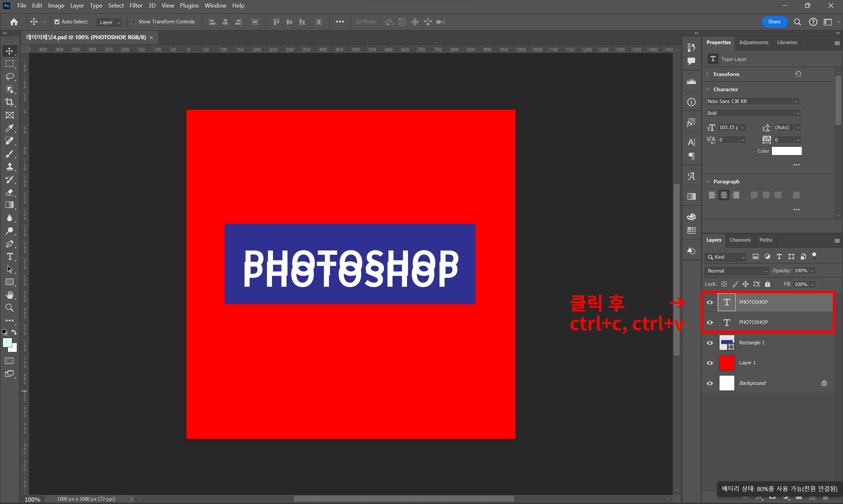Filter layers by type layers icon
This screenshot has height=504, width=843.
pos(779,257)
